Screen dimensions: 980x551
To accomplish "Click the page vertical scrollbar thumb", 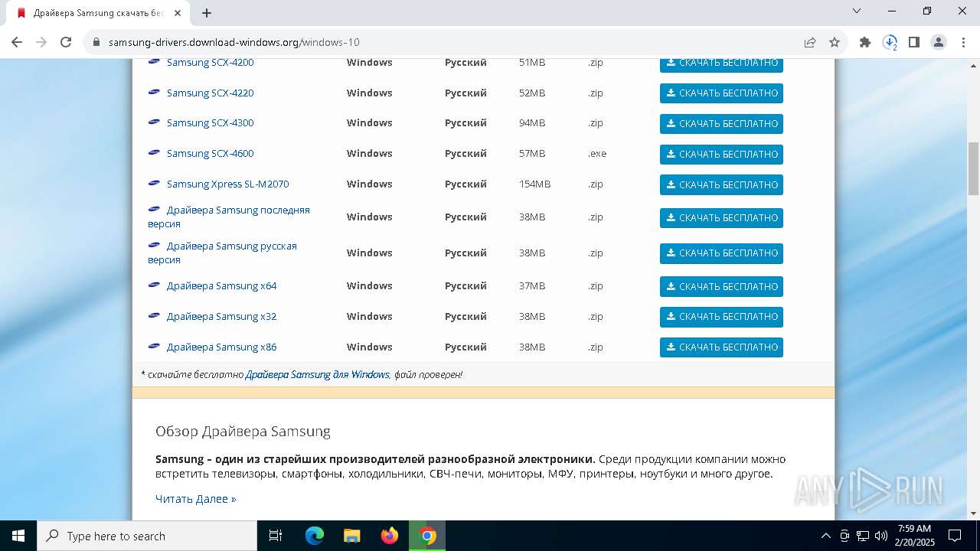I will coord(974,168).
